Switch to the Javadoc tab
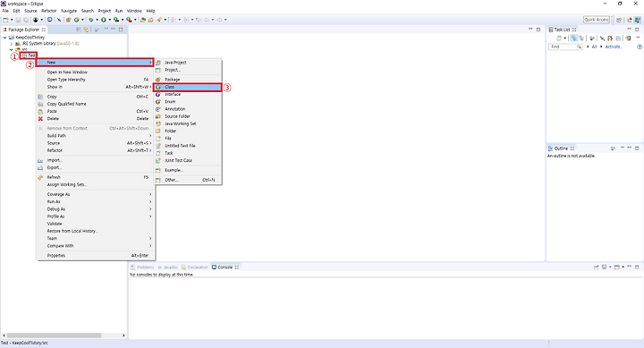 click(168, 267)
